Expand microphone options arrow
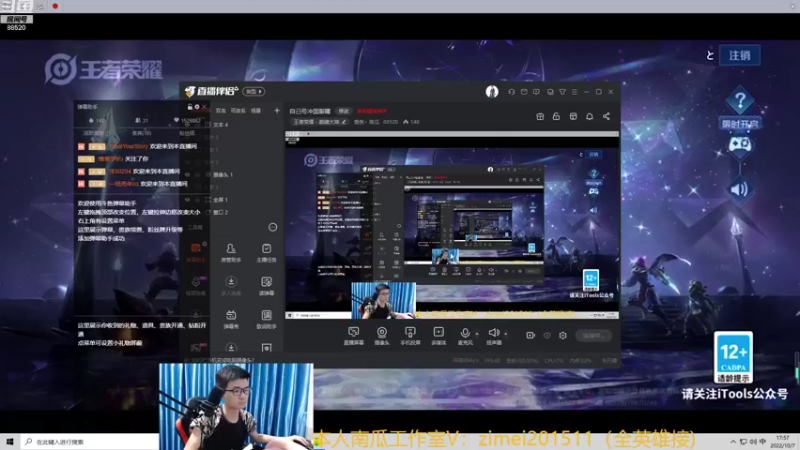Image resolution: width=800 pixels, height=450 pixels. pyautogui.click(x=477, y=334)
